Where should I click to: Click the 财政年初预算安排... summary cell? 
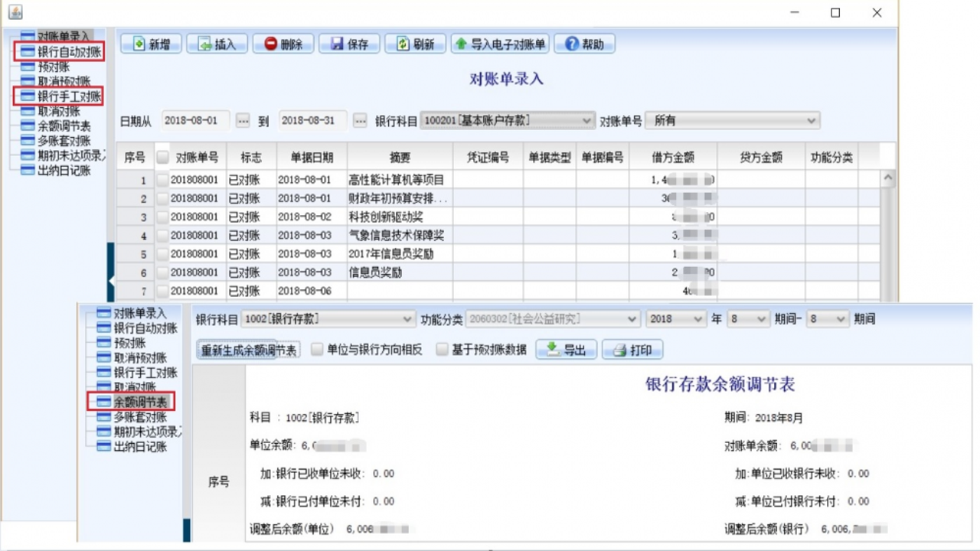400,198
